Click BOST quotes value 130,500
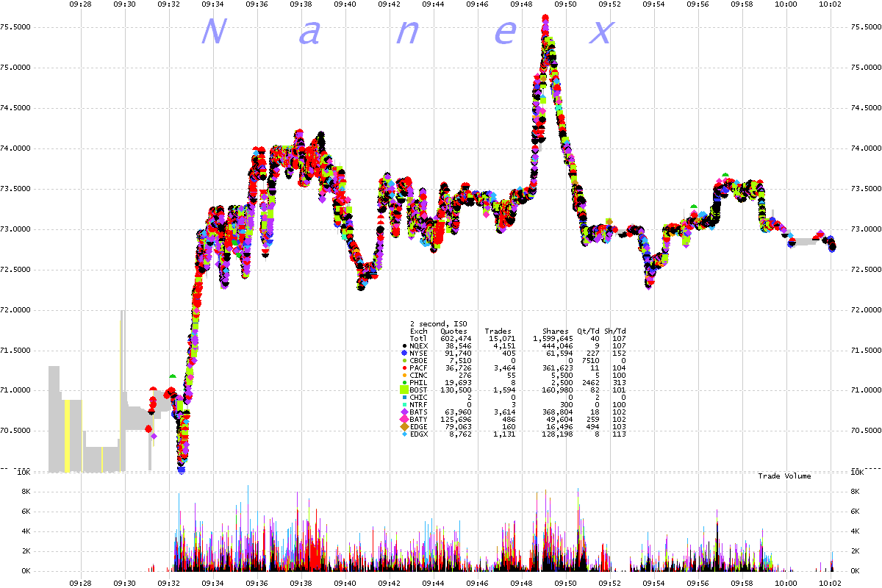882x588 pixels. pos(456,390)
